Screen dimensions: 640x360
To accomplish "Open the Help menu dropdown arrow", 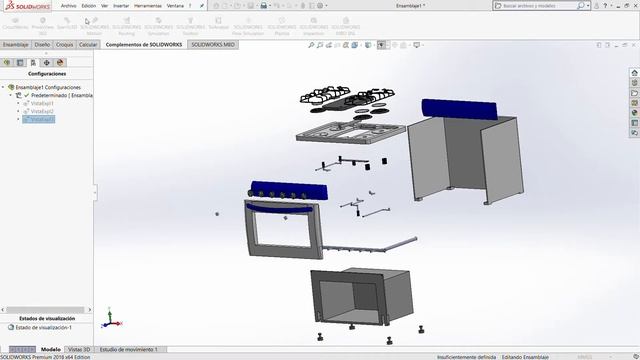I will click(611, 6).
